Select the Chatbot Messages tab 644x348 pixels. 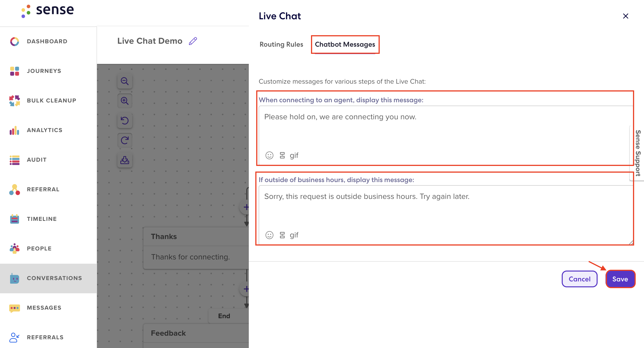pos(345,44)
